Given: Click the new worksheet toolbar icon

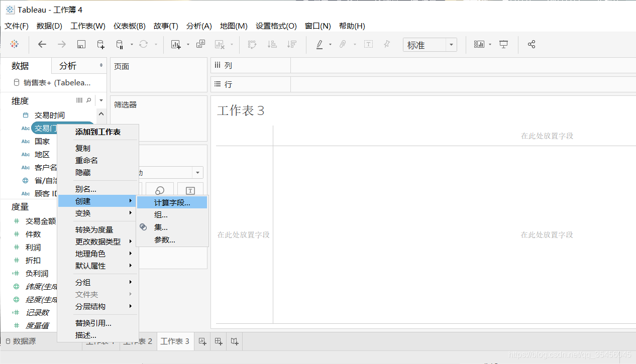Looking at the screenshot, I should click(x=176, y=44).
